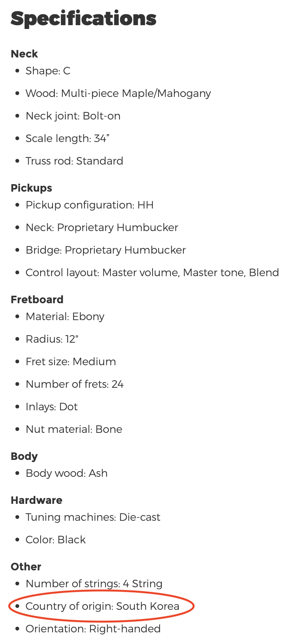This screenshot has height=644, width=293.
Task: Select Bridge: Proprietary Humbucker item
Action: pyautogui.click(x=106, y=250)
